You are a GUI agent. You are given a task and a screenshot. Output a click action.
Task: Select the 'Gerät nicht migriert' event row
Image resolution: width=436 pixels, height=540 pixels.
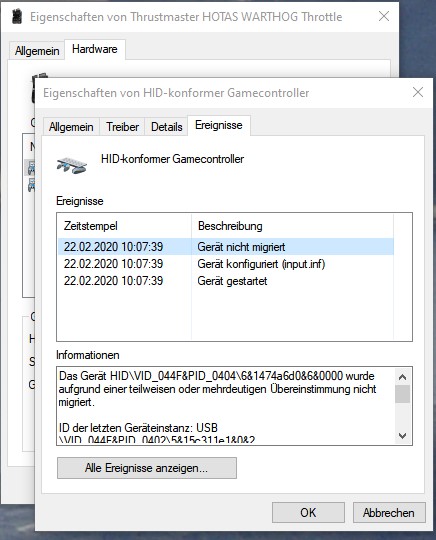pyautogui.click(x=226, y=247)
